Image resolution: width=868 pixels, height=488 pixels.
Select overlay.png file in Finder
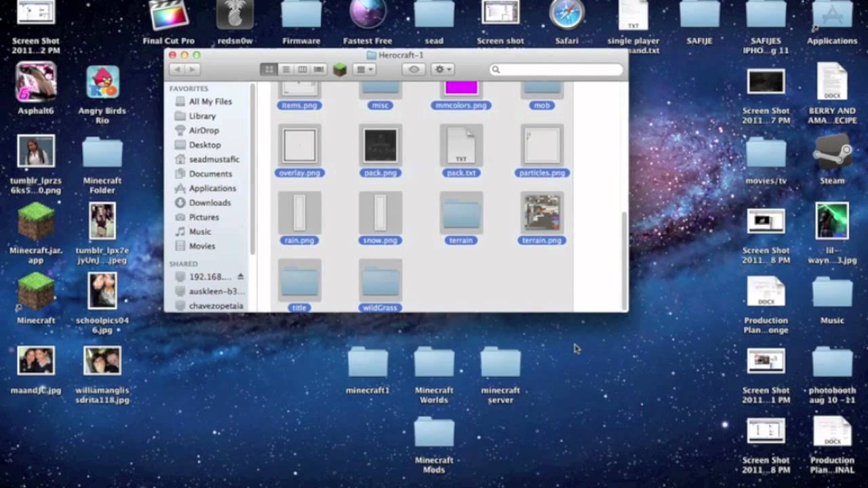[x=300, y=145]
